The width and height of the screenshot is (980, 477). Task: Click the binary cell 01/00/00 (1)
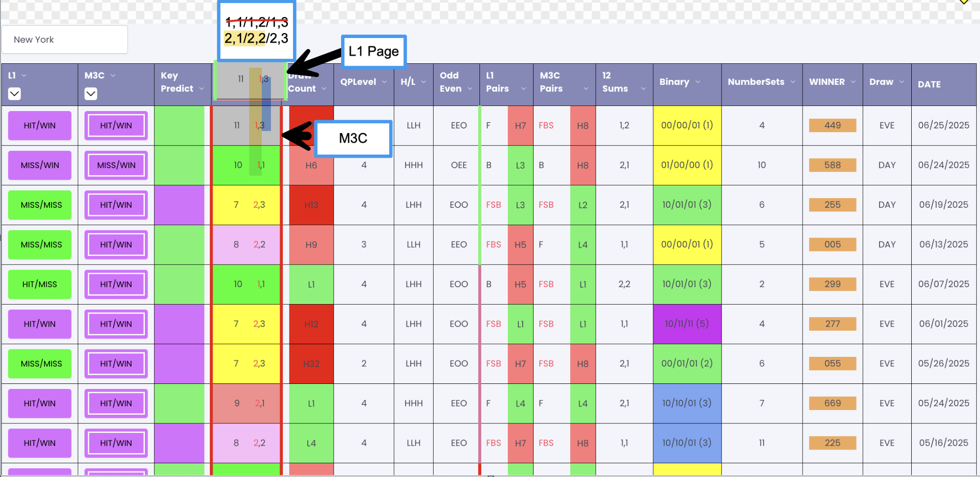click(x=687, y=165)
